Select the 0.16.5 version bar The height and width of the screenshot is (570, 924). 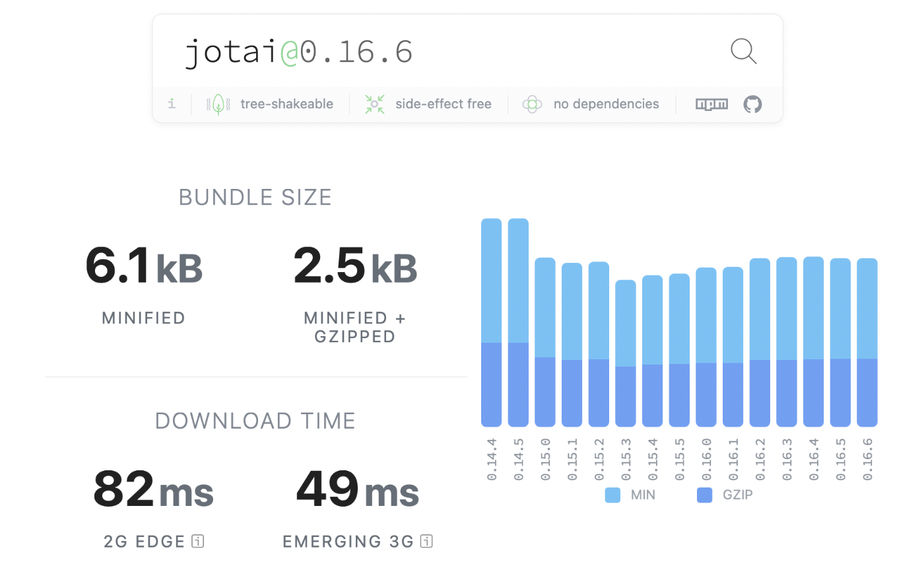coord(840,342)
